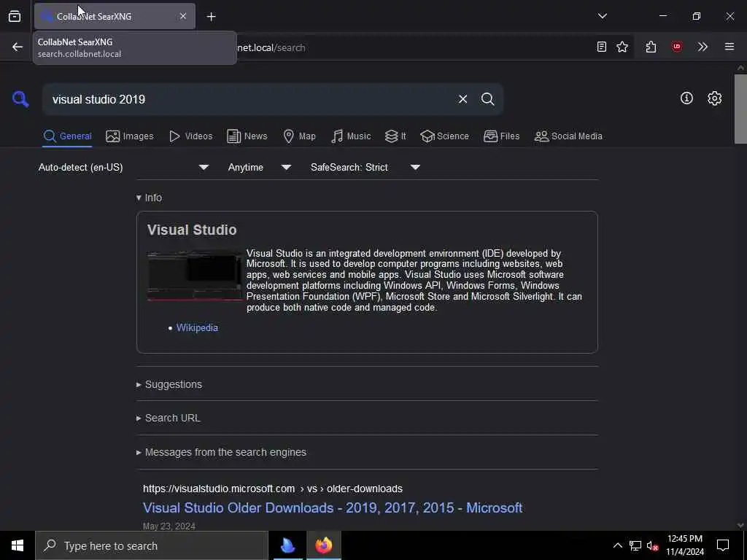Toggle Firefox reader view icon
The image size is (747, 560).
[601, 47]
